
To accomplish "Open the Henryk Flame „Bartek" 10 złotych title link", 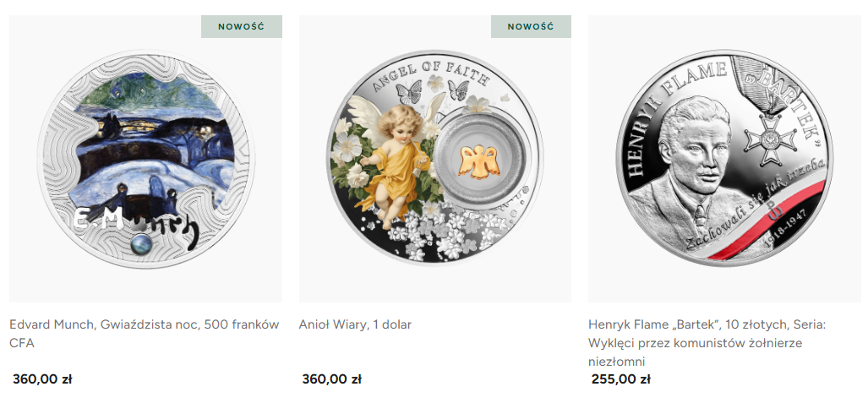I will tap(707, 343).
